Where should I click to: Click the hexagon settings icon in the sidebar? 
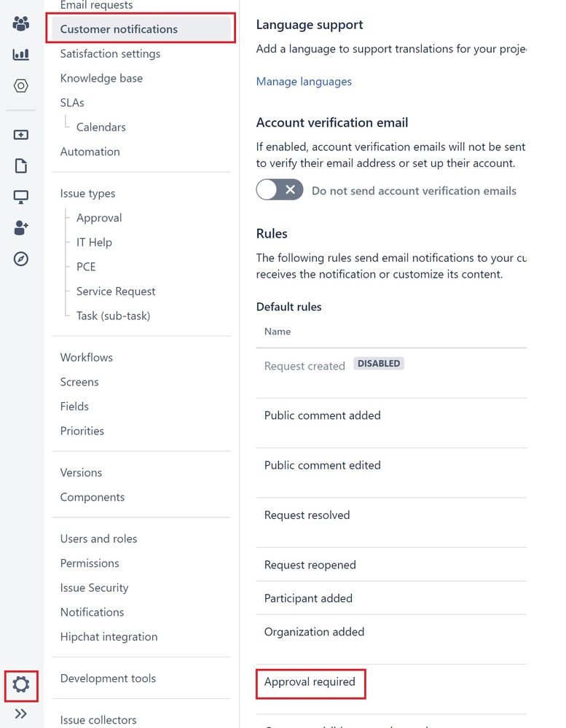tap(21, 85)
